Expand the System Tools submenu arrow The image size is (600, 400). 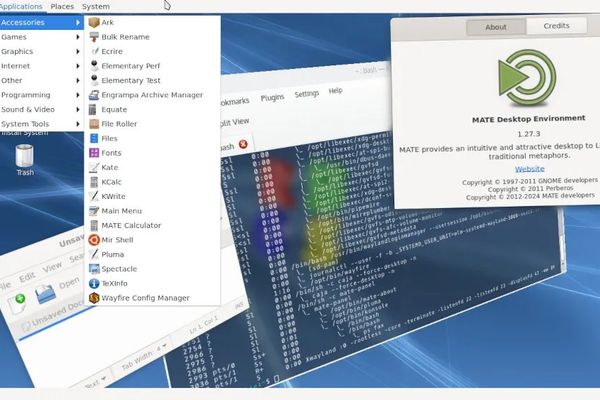[78, 124]
